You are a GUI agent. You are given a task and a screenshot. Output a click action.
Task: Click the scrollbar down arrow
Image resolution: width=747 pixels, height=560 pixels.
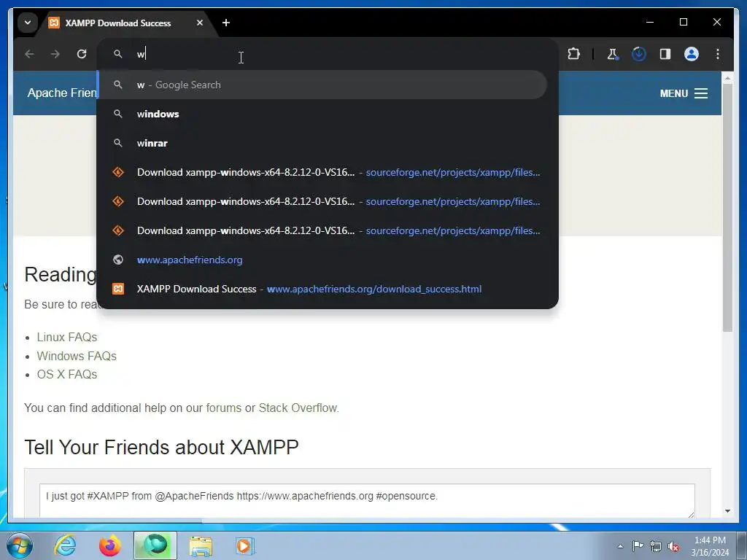point(727,511)
